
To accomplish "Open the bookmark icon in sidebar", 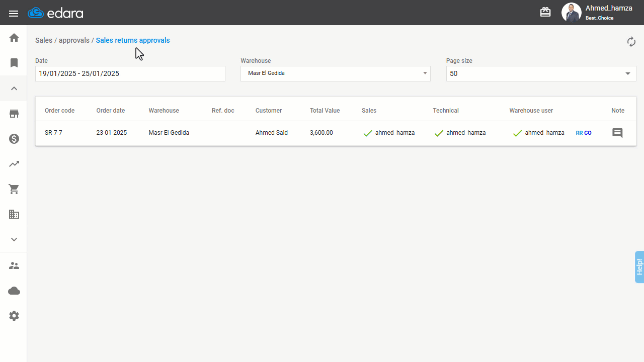I will tap(14, 63).
